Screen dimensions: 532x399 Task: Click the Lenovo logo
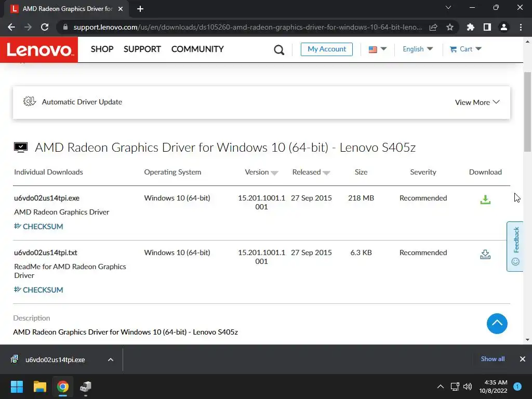pos(39,49)
